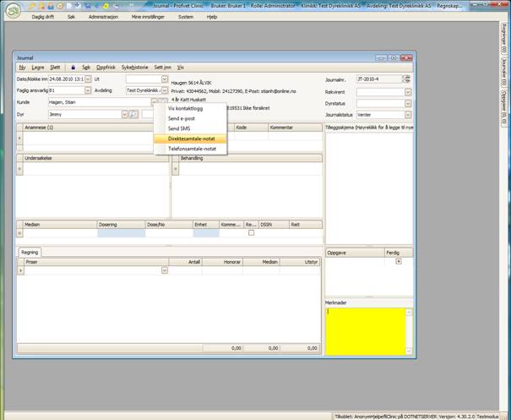Expand the Journalstatus dropdown

407,113
